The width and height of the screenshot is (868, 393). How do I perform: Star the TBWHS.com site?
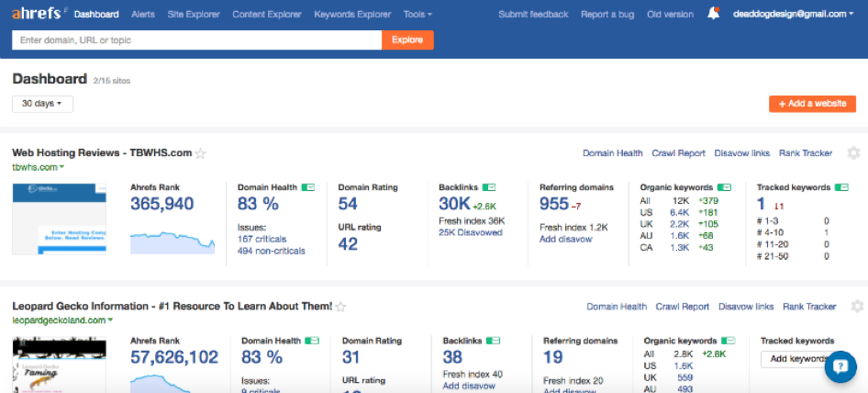point(200,153)
